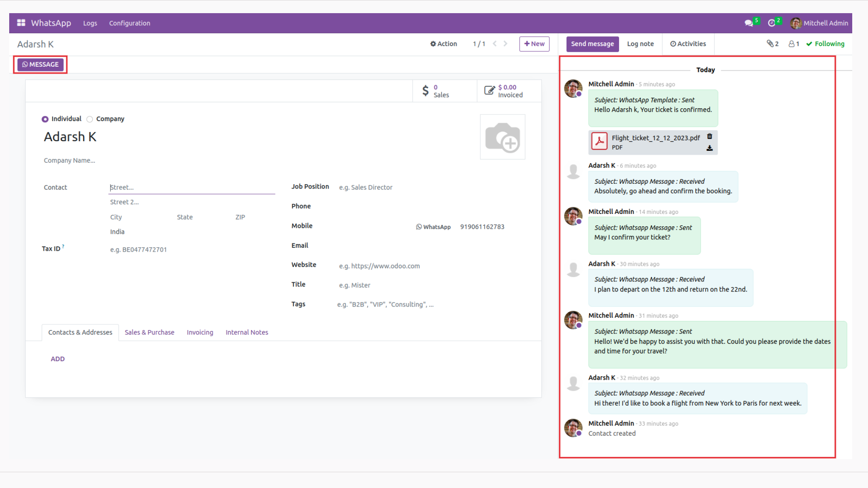
Task: Select the Company radio button
Action: click(x=89, y=119)
